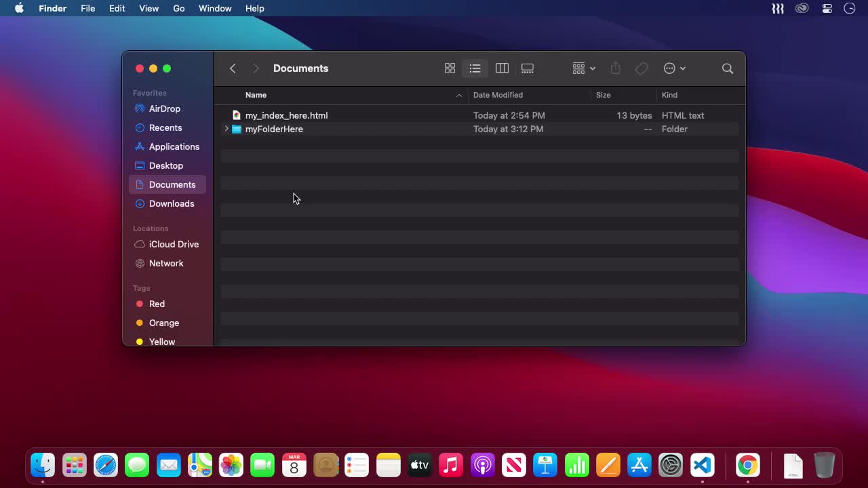Viewport: 868px width, 488px height.
Task: Open the Help menu
Action: click(254, 8)
